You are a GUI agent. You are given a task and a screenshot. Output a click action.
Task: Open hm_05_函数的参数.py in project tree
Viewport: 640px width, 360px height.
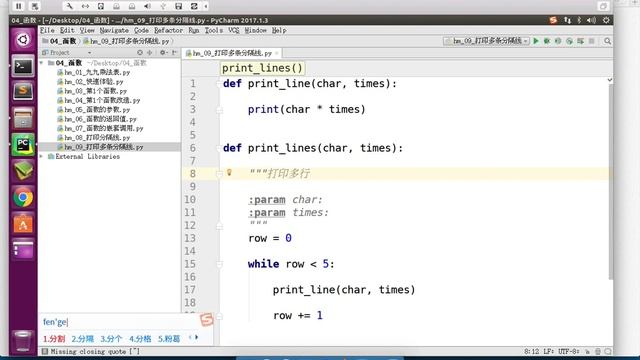pos(93,110)
